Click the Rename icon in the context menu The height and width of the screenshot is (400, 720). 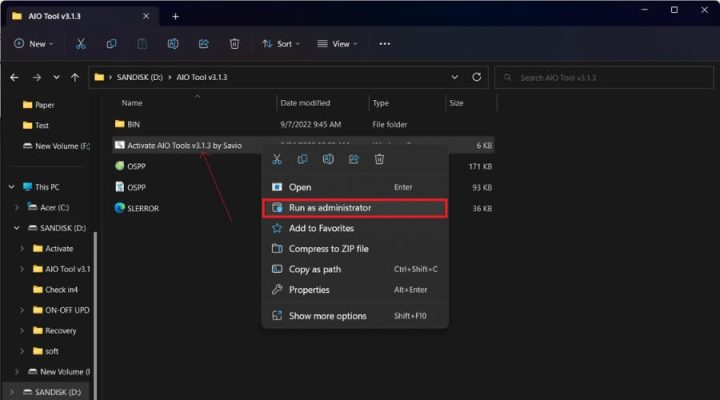pyautogui.click(x=327, y=159)
